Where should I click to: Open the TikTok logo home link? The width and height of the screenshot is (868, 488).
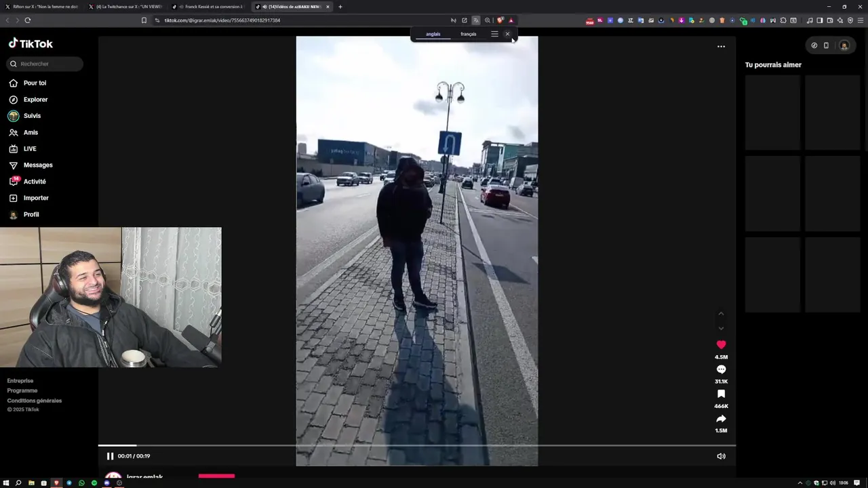(31, 43)
